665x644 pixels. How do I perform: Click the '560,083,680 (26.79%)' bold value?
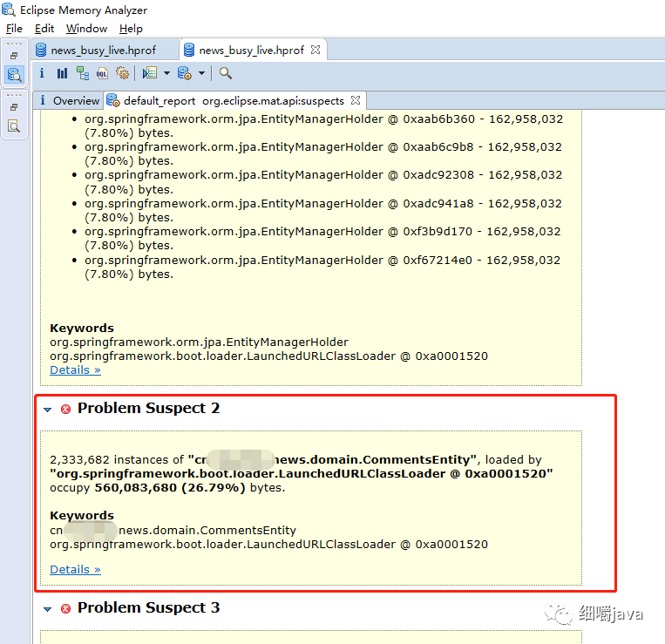point(170,487)
